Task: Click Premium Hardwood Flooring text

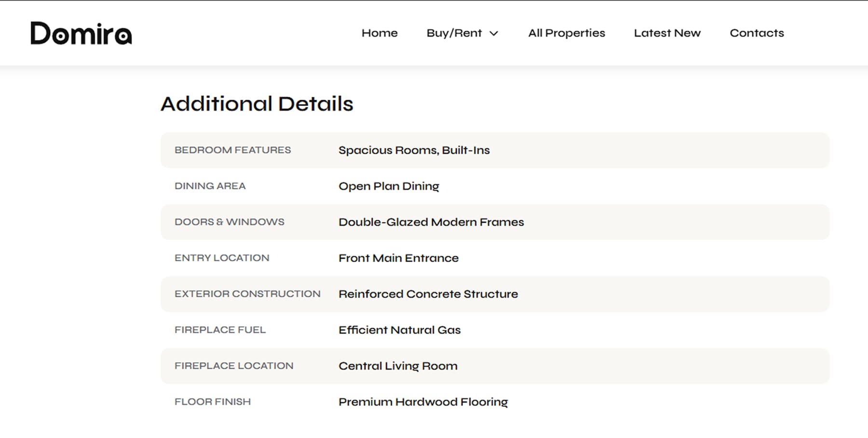Action: click(x=423, y=402)
